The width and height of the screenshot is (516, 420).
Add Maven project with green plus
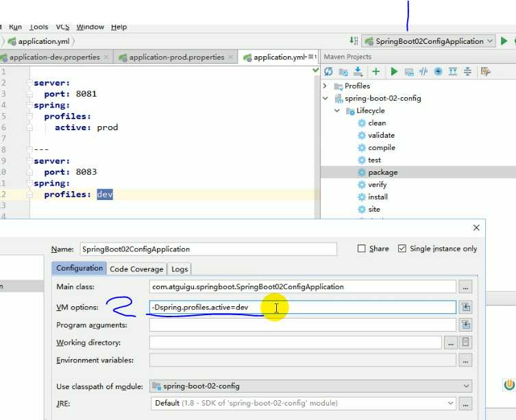click(x=376, y=71)
